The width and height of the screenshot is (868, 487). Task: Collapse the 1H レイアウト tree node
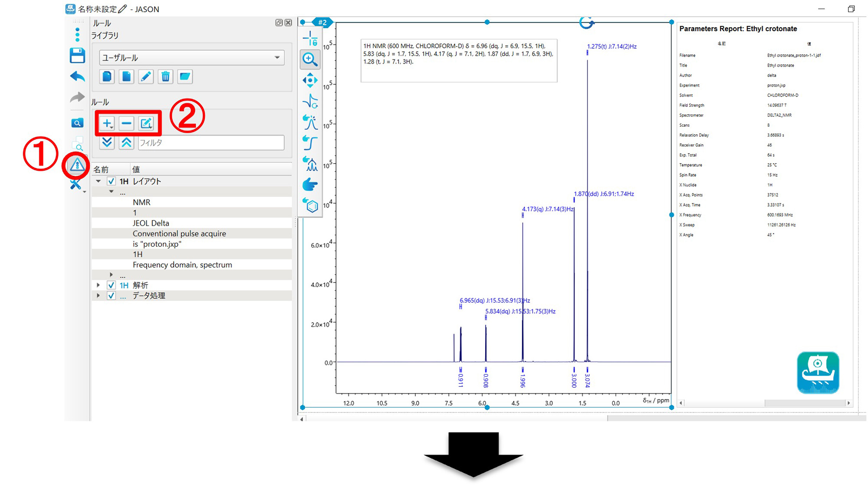[99, 181]
